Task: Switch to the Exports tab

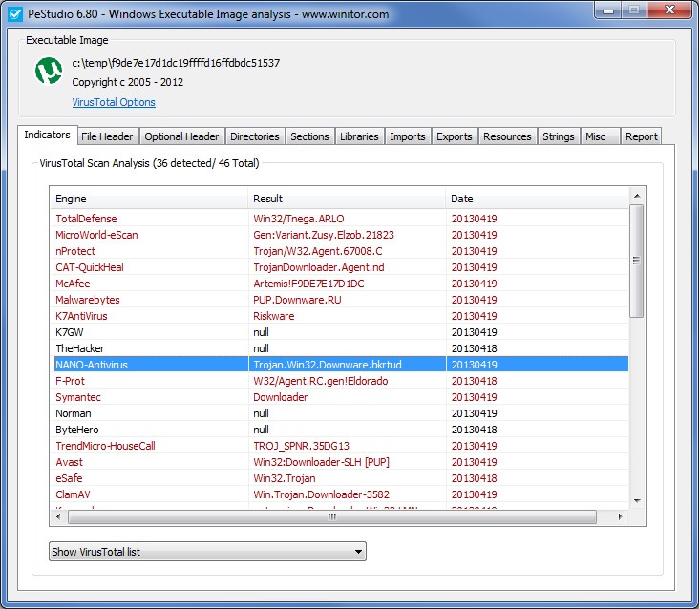Action: coord(454,136)
